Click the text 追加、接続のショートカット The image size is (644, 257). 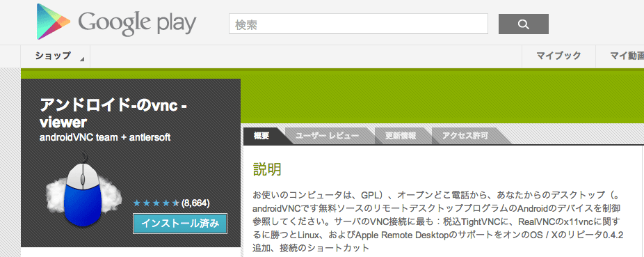(x=312, y=248)
